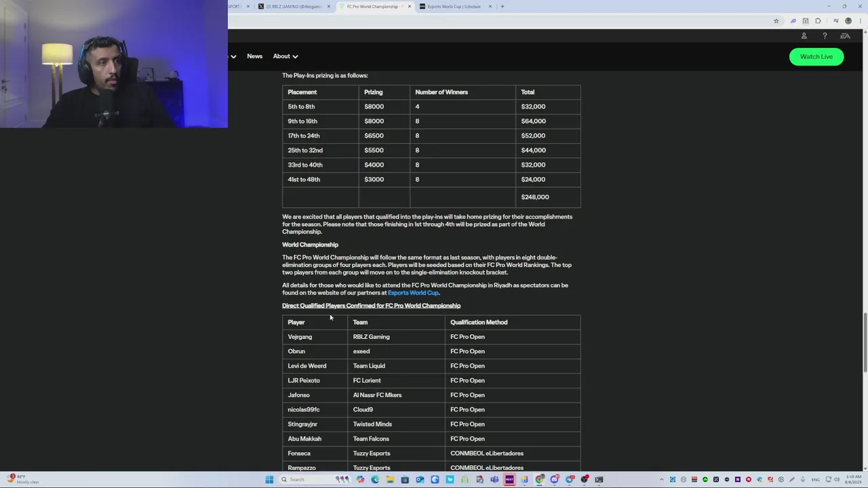Click the streamer webcam overlay

[x=114, y=64]
